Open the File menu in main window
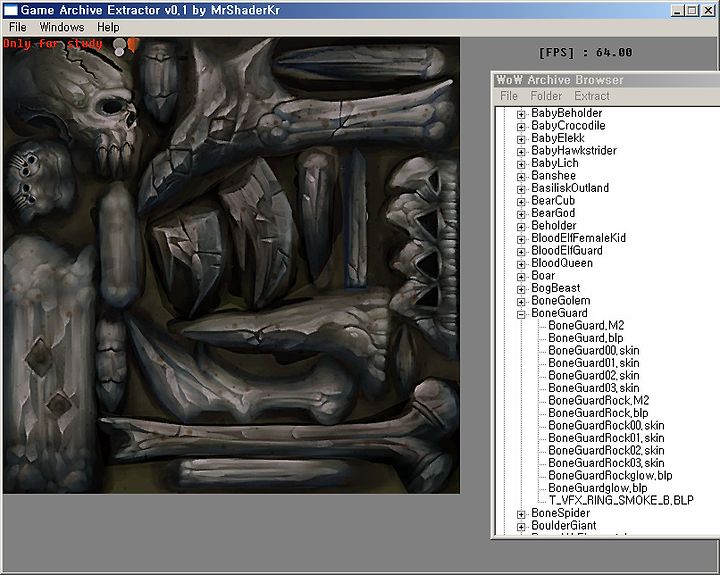The height and width of the screenshot is (575, 720). pos(17,27)
